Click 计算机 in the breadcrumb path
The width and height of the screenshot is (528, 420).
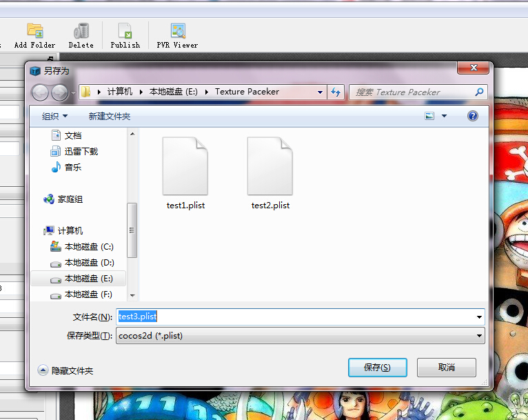point(120,92)
